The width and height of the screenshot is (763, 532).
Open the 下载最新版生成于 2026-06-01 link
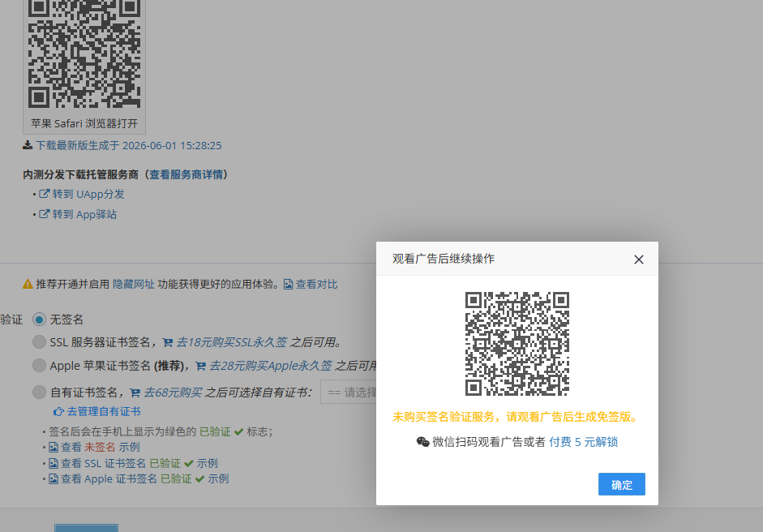pyautogui.click(x=128, y=145)
